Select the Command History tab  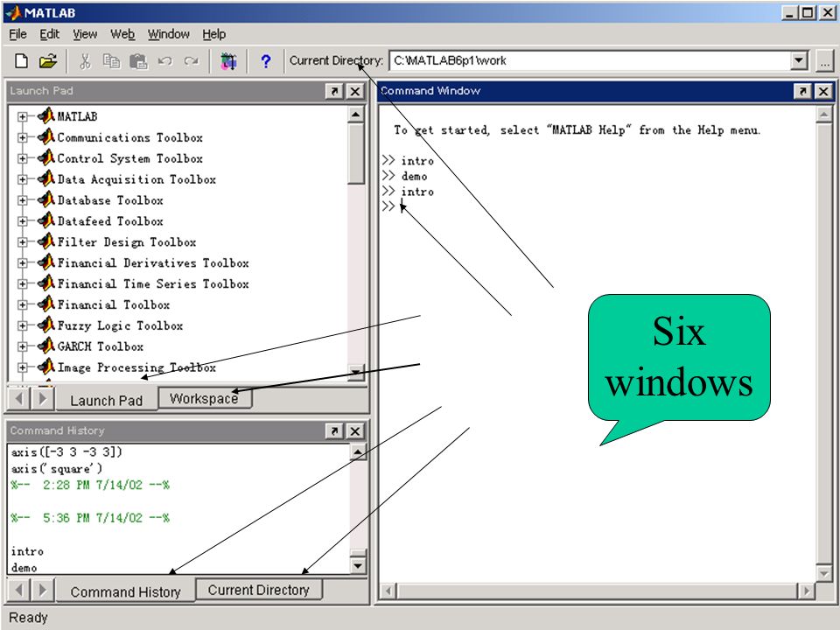(x=125, y=591)
